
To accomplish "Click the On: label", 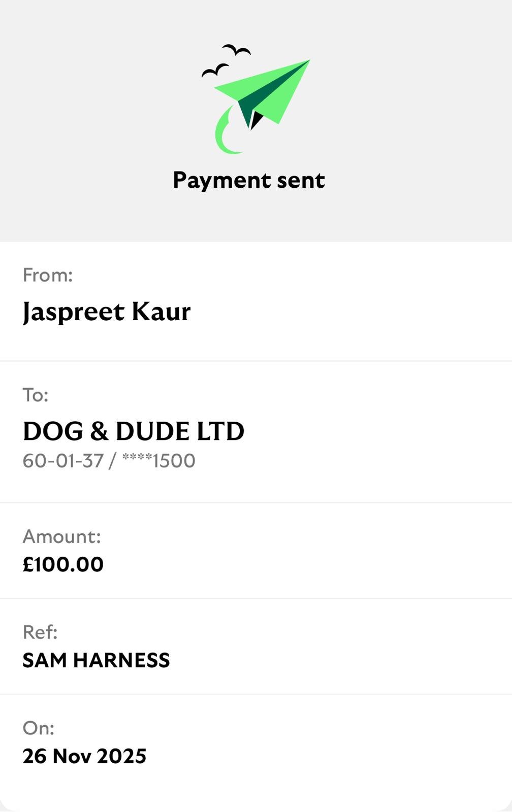I will click(x=39, y=728).
